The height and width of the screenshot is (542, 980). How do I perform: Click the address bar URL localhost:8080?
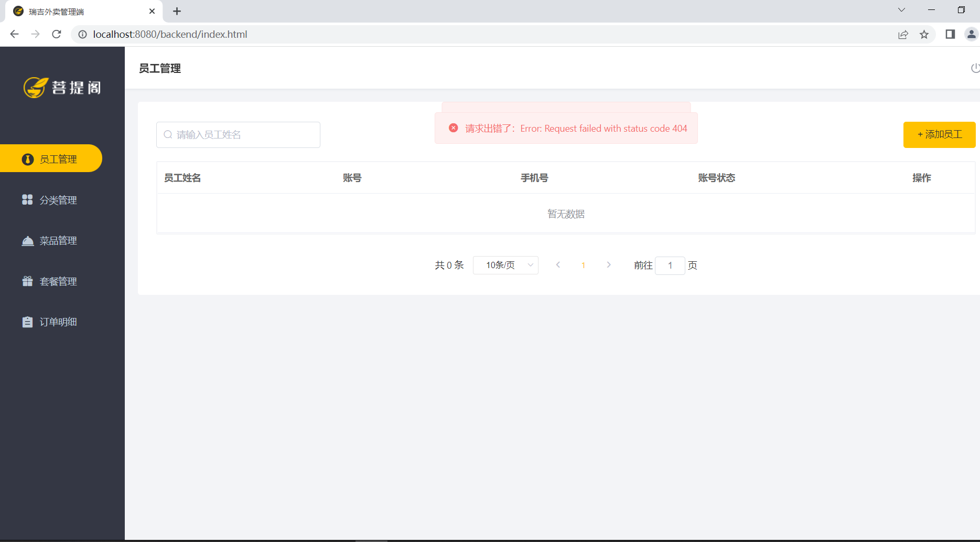point(170,34)
